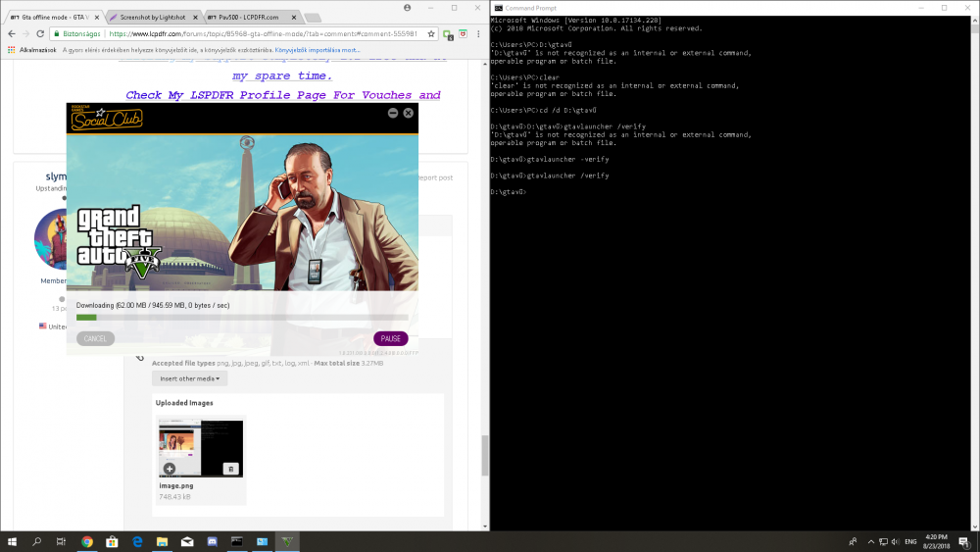
Task: Click the Chrome page vertical scrollbar thumb
Action: tap(484, 455)
